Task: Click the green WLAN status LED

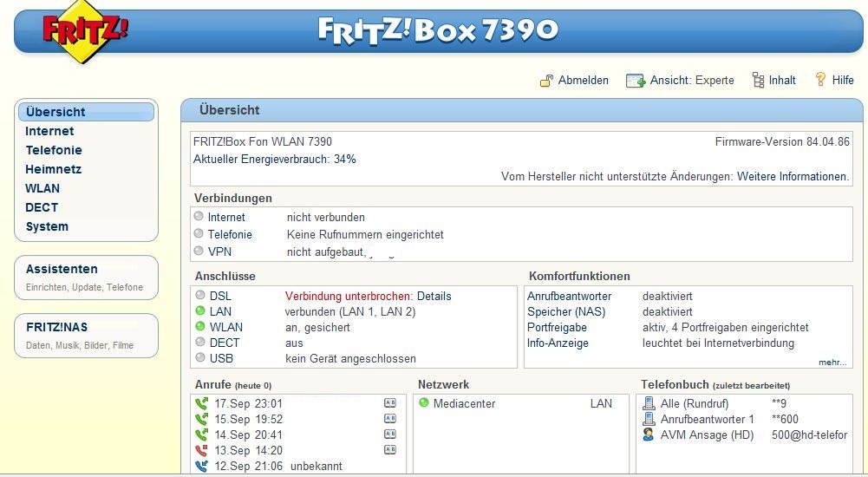Action: click(x=200, y=326)
